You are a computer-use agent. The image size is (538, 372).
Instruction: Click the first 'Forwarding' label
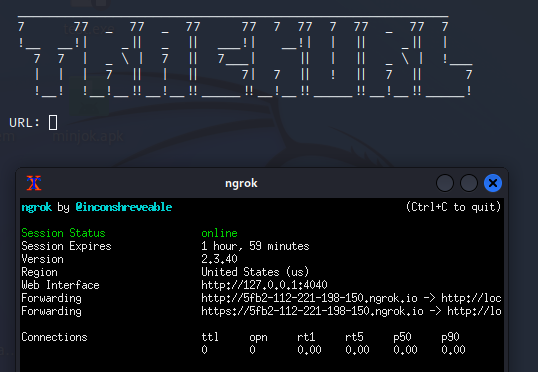[x=51, y=298]
